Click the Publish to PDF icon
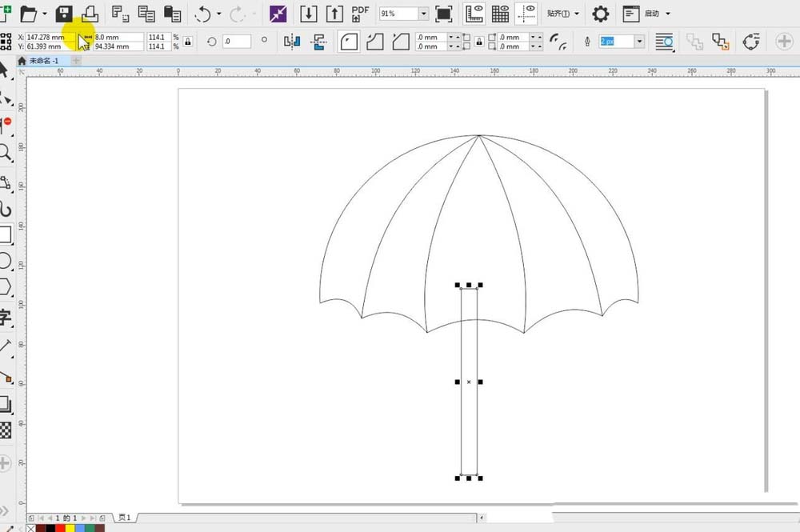This screenshot has width=800, height=532. coord(361,14)
